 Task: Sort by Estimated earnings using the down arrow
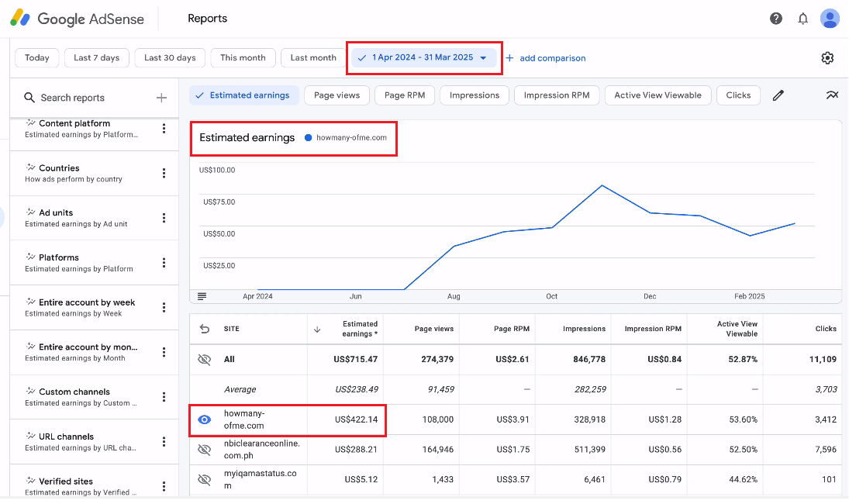317,329
